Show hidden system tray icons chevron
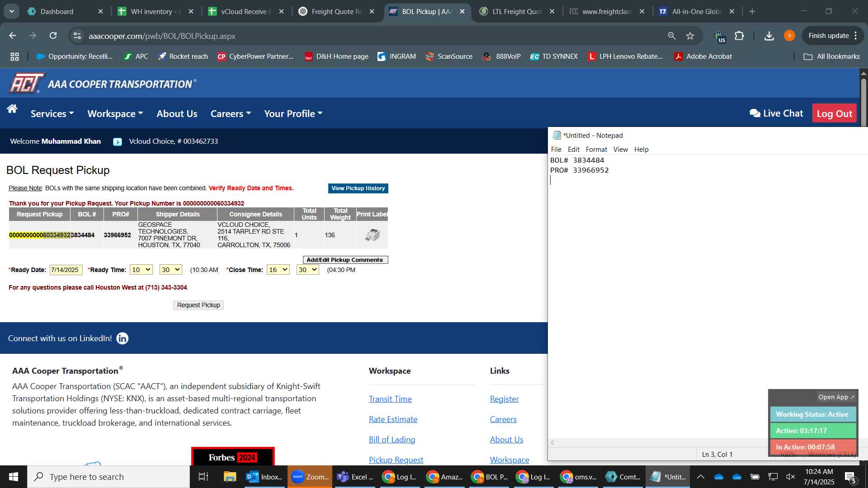Viewport: 868px width, 488px height. coord(701,477)
